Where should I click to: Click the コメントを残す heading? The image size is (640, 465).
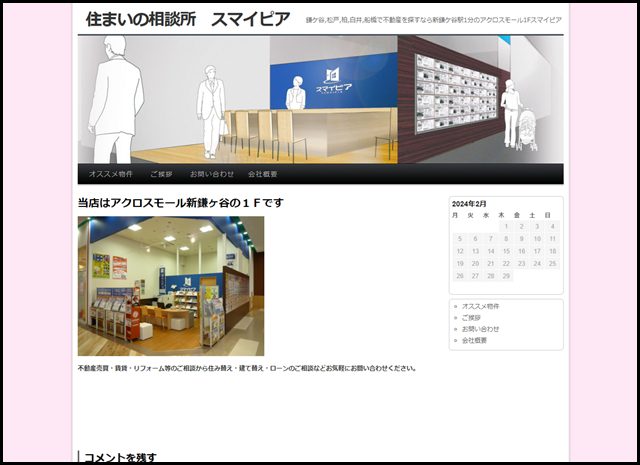pyautogui.click(x=120, y=457)
